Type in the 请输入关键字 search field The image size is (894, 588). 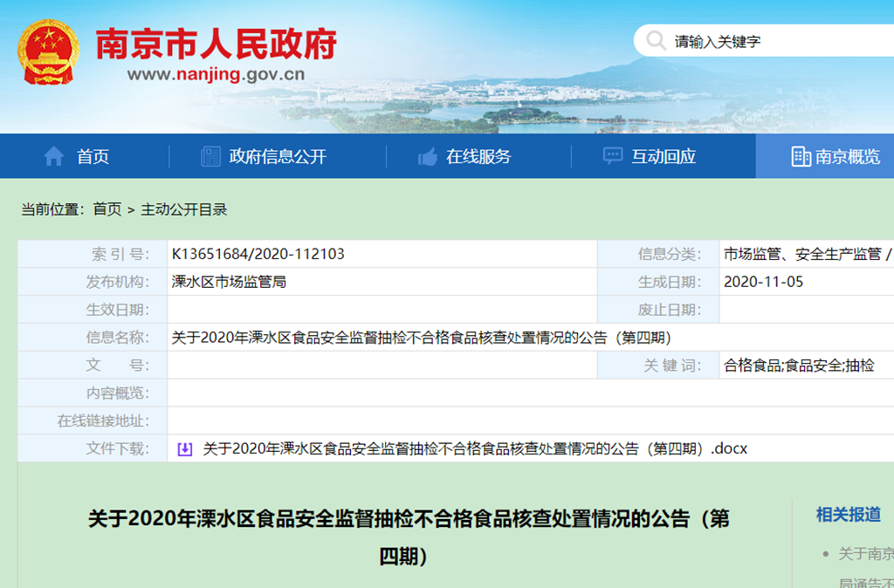coord(768,41)
